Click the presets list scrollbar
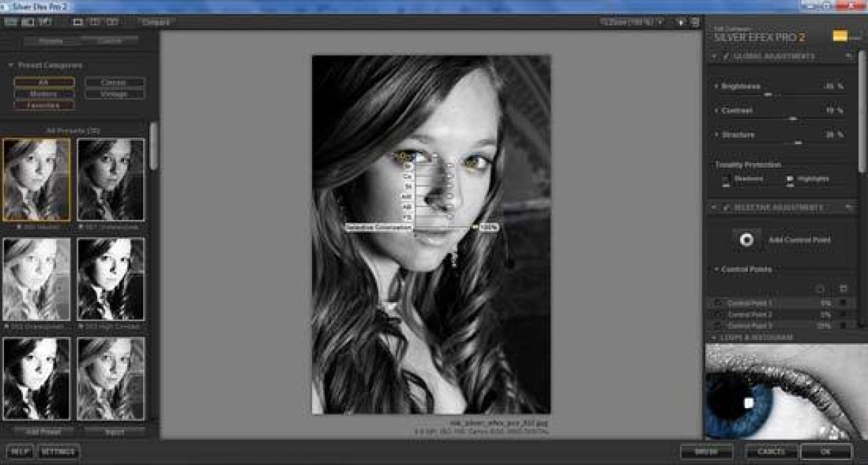 [x=153, y=146]
